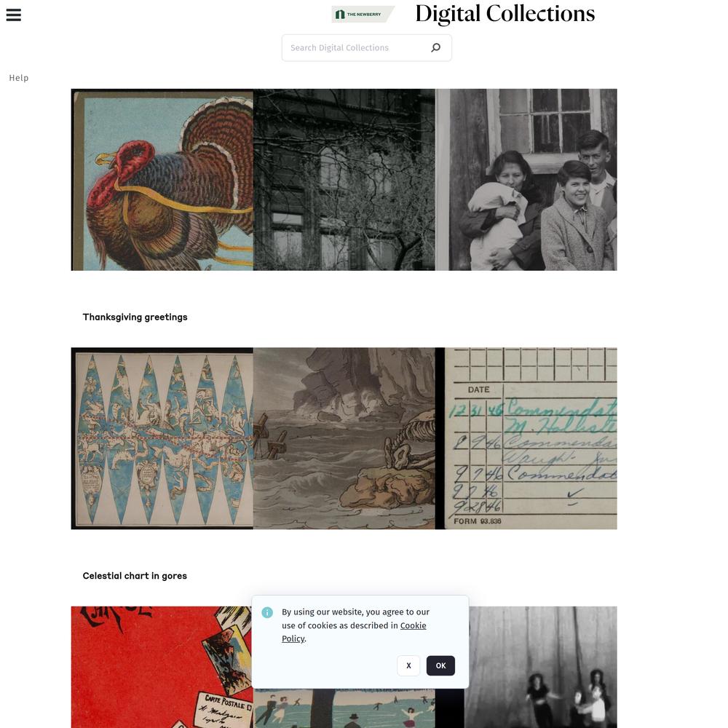Open the turkey postcard thumbnail
The height and width of the screenshot is (728, 728).
(x=162, y=180)
